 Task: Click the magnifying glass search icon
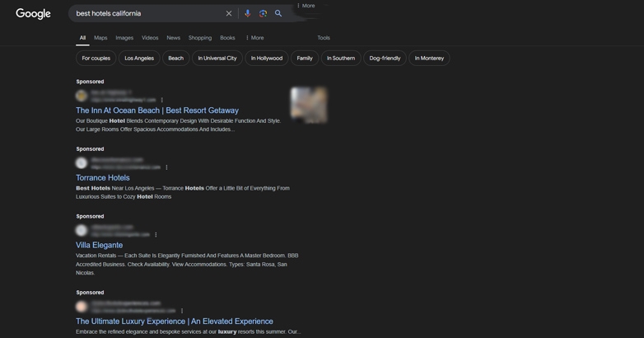point(278,13)
